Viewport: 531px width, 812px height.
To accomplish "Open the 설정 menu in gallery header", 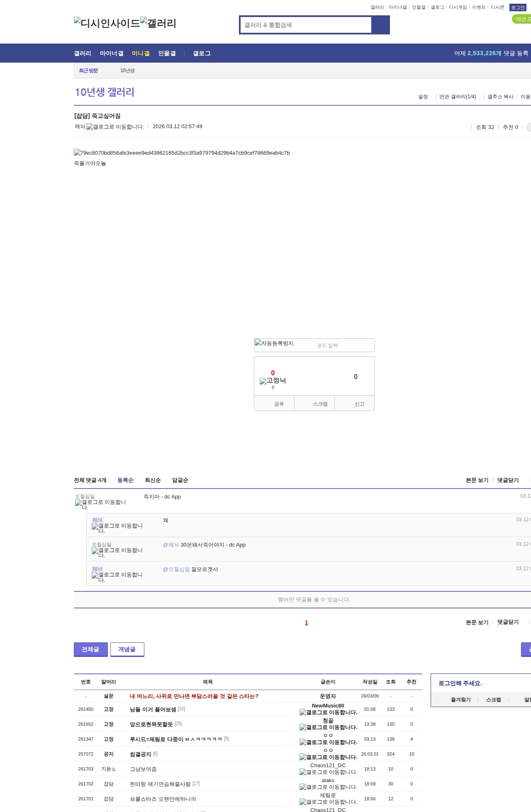I will click(x=423, y=97).
